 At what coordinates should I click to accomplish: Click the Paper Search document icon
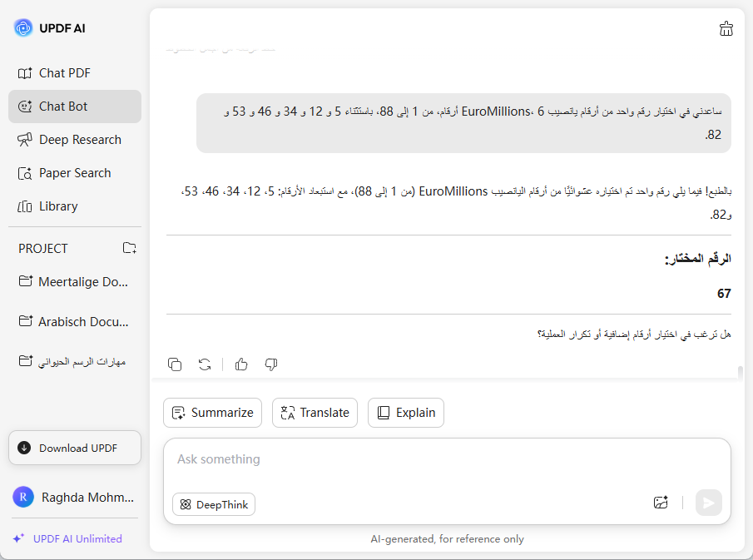pos(25,173)
